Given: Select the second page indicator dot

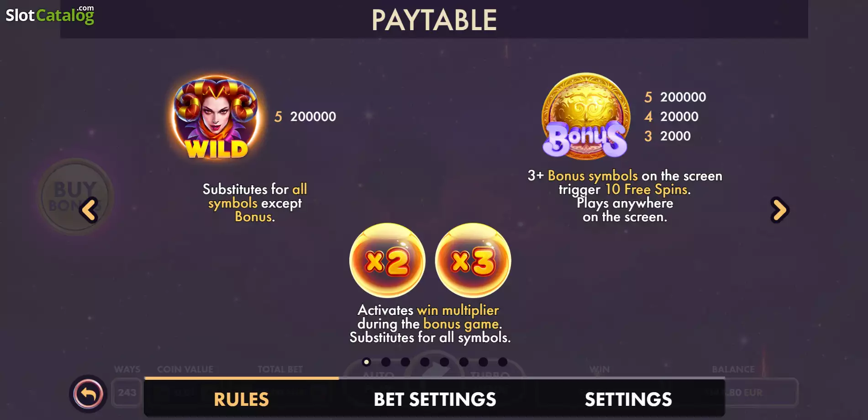Looking at the screenshot, I should (x=386, y=362).
